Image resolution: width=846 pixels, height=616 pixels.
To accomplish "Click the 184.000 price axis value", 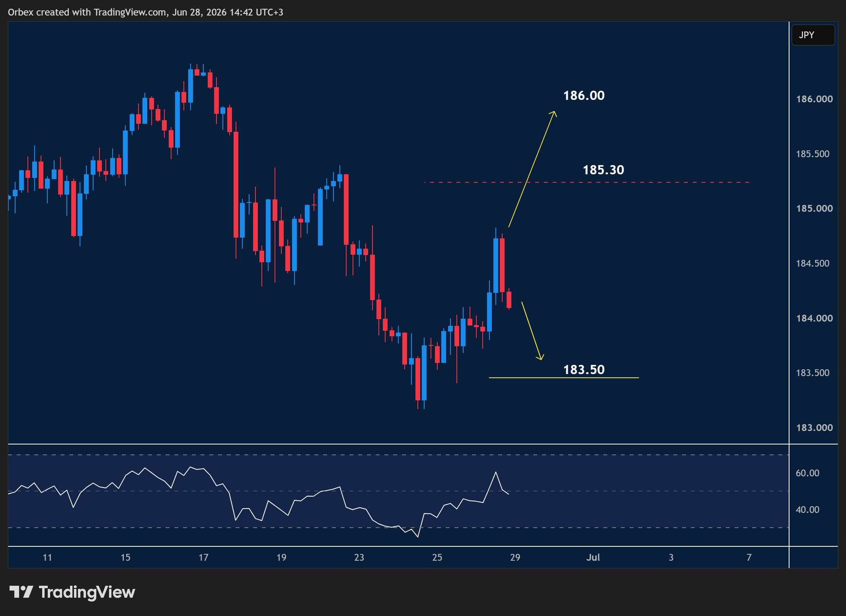I will click(814, 318).
